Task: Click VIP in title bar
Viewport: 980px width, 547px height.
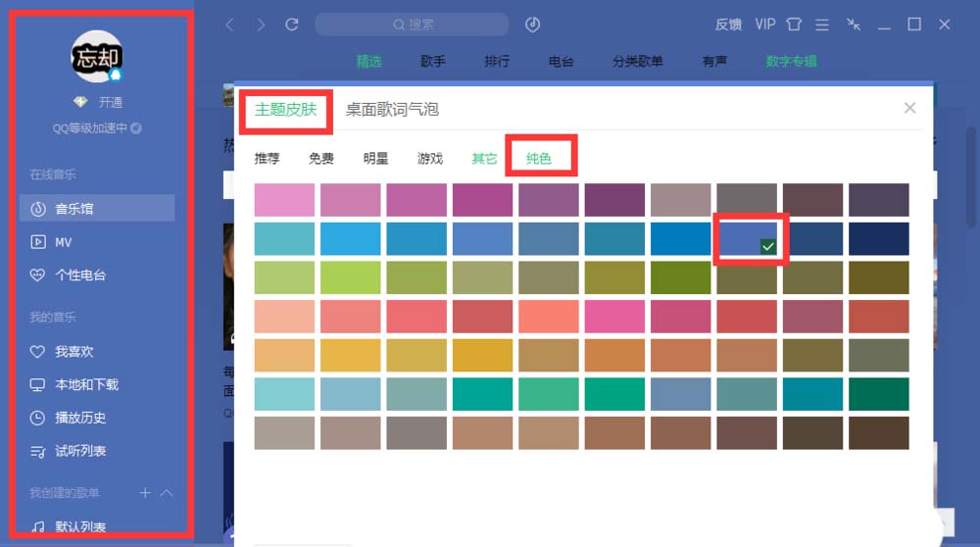Action: (x=765, y=25)
